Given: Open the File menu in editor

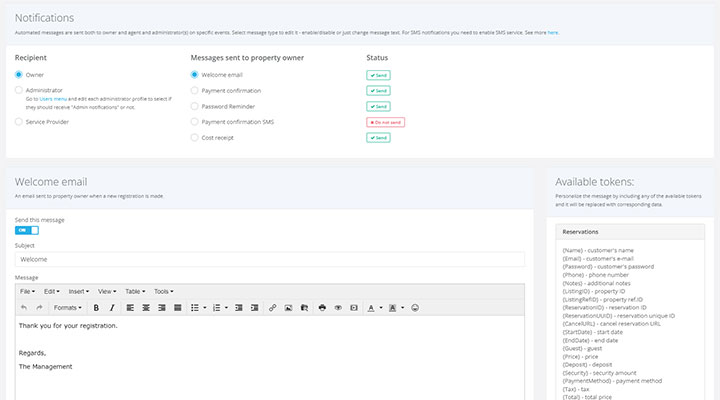Looking at the screenshot, I should pyautogui.click(x=27, y=292).
